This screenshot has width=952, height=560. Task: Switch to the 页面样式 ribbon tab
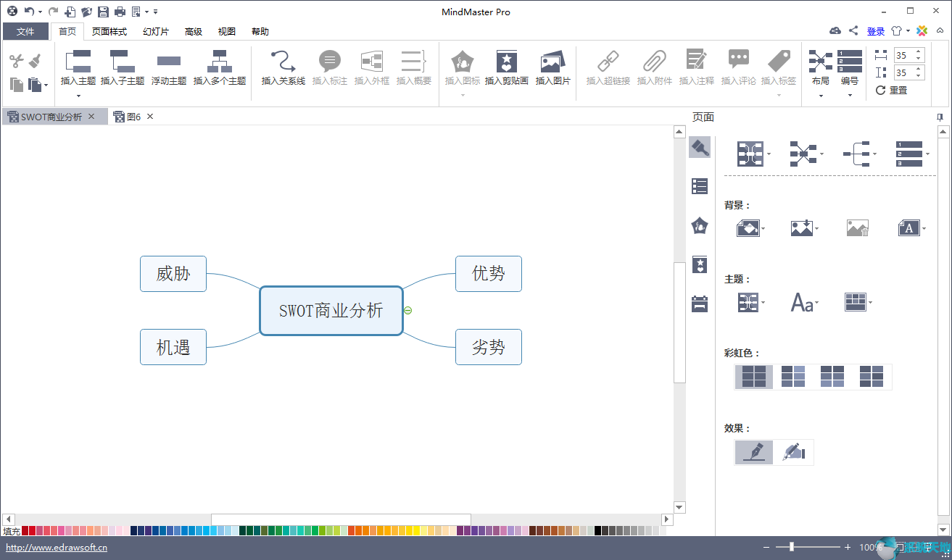click(109, 32)
